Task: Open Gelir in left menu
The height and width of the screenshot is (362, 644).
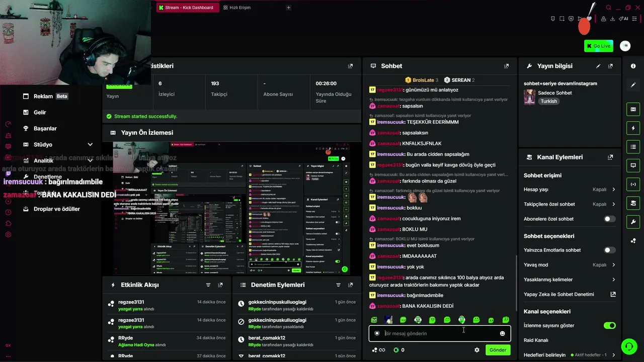Action: (34, 112)
